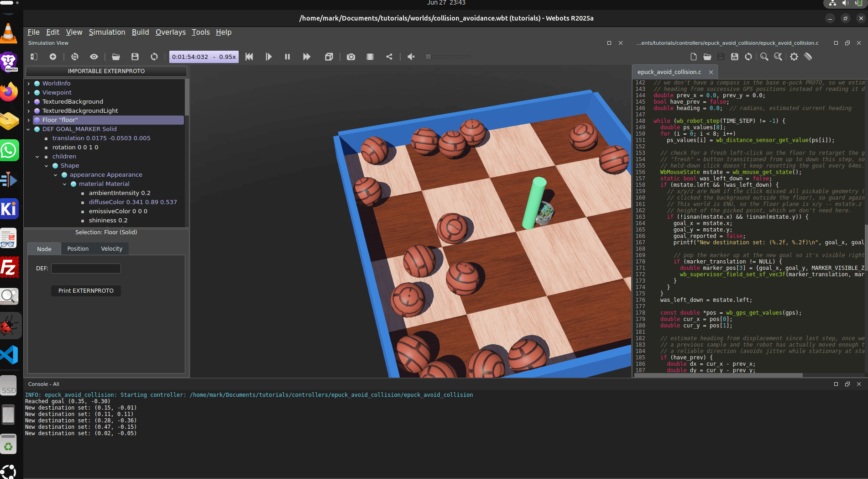Expand the TexturedBackgroundLight node
Screen dimensions: 868x479
pos(29,111)
